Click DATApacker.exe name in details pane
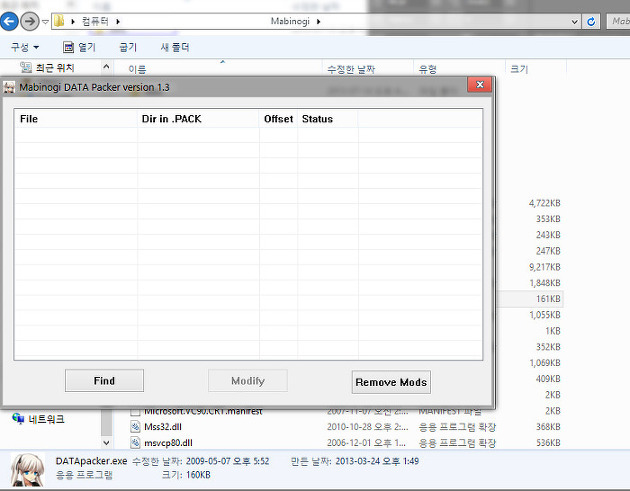The width and height of the screenshot is (630, 491). [91, 461]
